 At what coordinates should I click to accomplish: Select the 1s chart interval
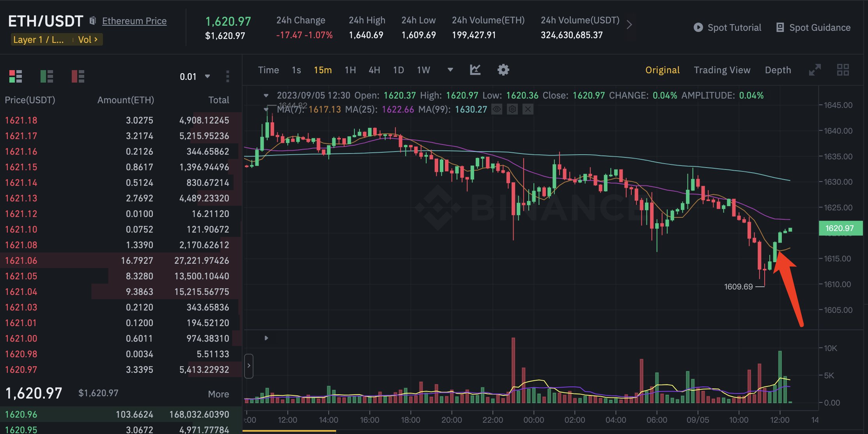(x=296, y=70)
